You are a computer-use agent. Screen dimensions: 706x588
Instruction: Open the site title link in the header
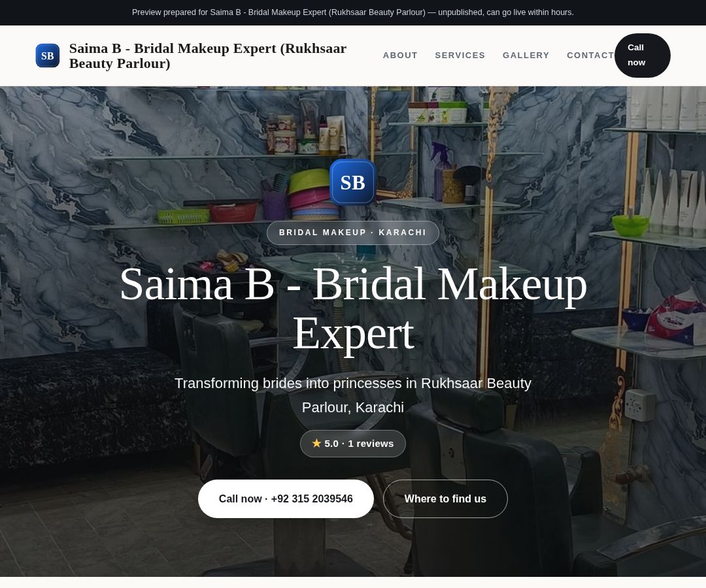click(x=208, y=56)
